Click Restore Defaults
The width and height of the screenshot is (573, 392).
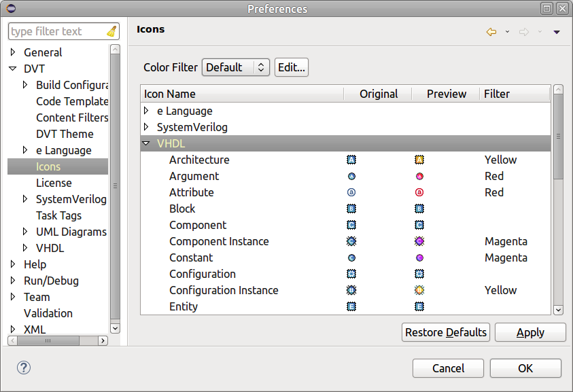(445, 332)
